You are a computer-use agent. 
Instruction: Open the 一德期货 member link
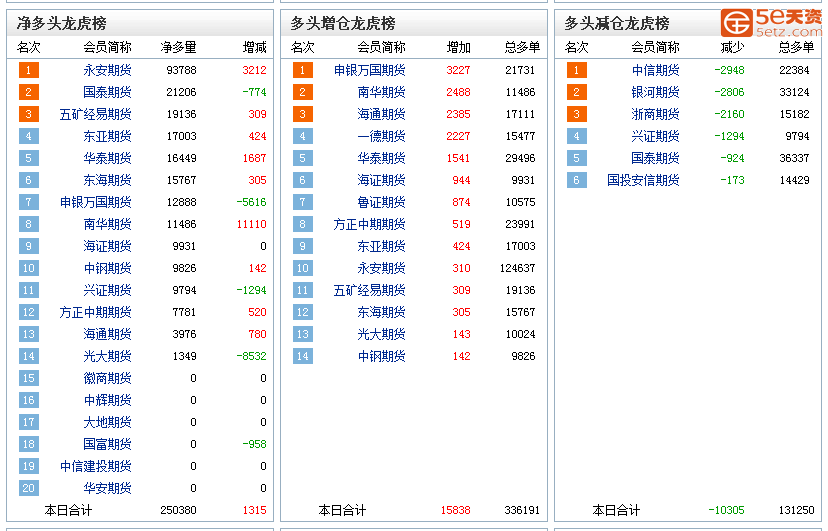[381, 136]
